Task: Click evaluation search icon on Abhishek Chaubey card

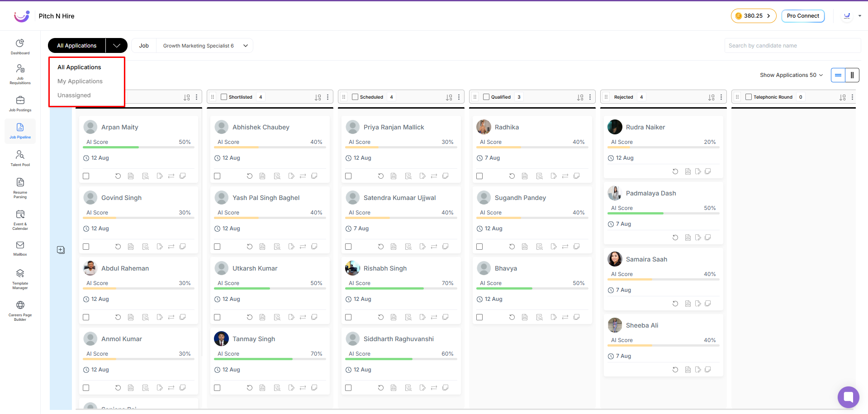Action: click(277, 176)
